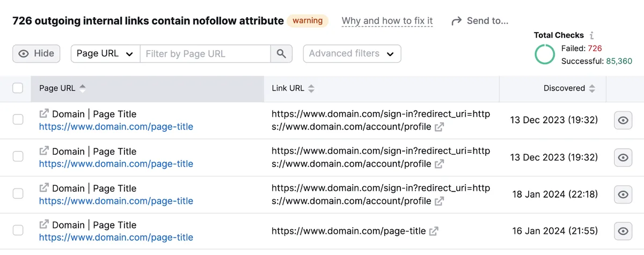Click the Send to… button

coord(480,21)
